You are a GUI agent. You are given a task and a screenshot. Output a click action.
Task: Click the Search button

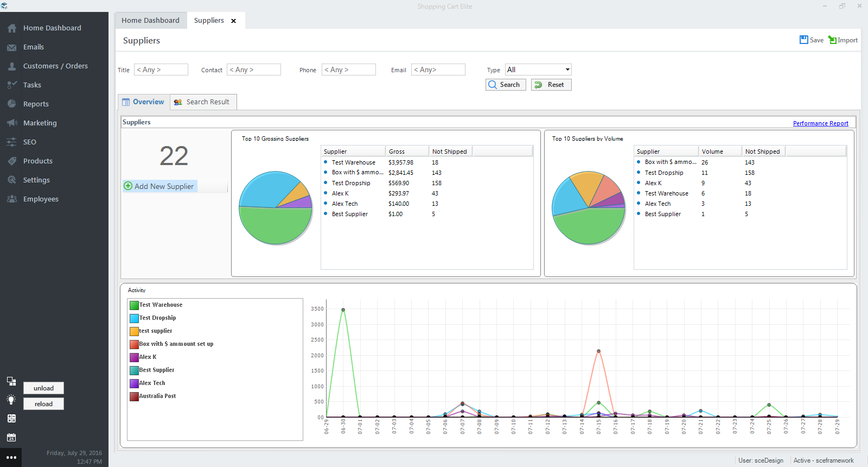pos(506,85)
